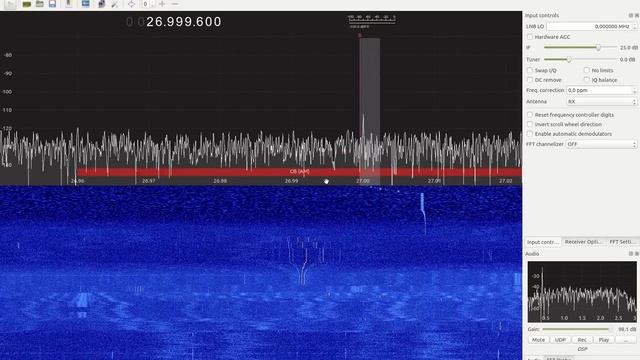Screen dimensions: 640x360
Task: Check Reset frequency controller digits
Action: 530,115
